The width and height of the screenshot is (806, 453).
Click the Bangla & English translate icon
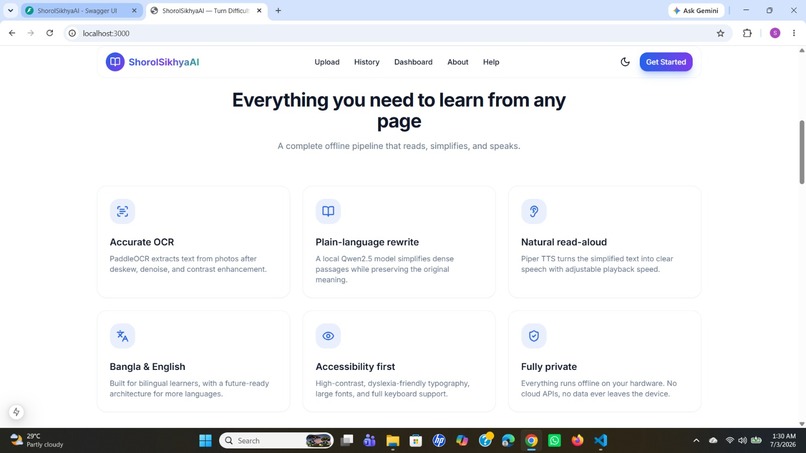click(x=122, y=336)
